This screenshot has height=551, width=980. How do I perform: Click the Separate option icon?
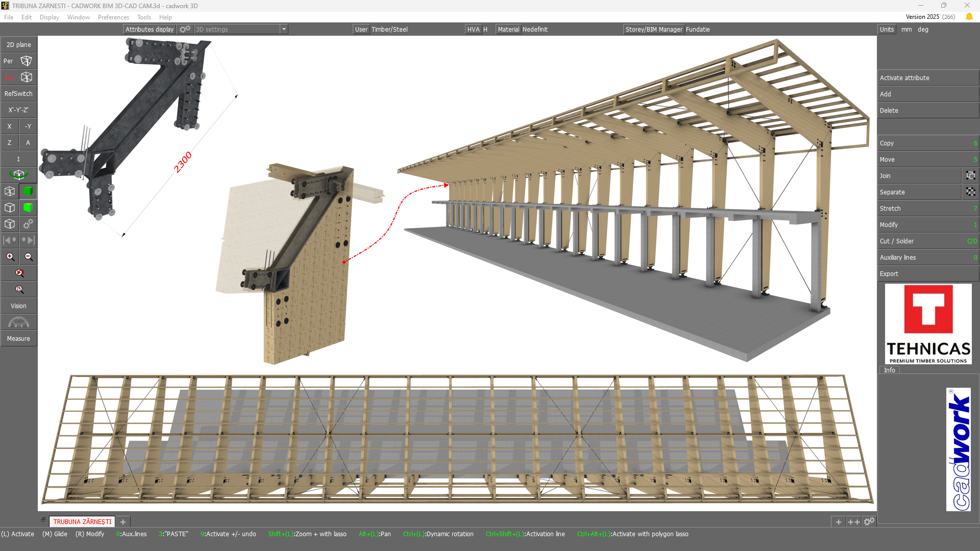click(970, 192)
